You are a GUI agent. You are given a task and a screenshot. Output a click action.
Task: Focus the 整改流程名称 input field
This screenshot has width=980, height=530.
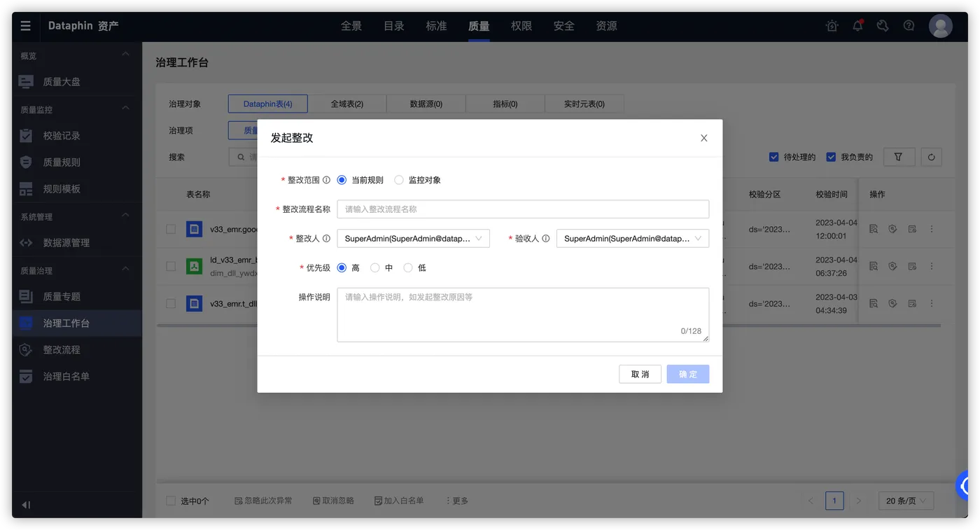pos(523,209)
